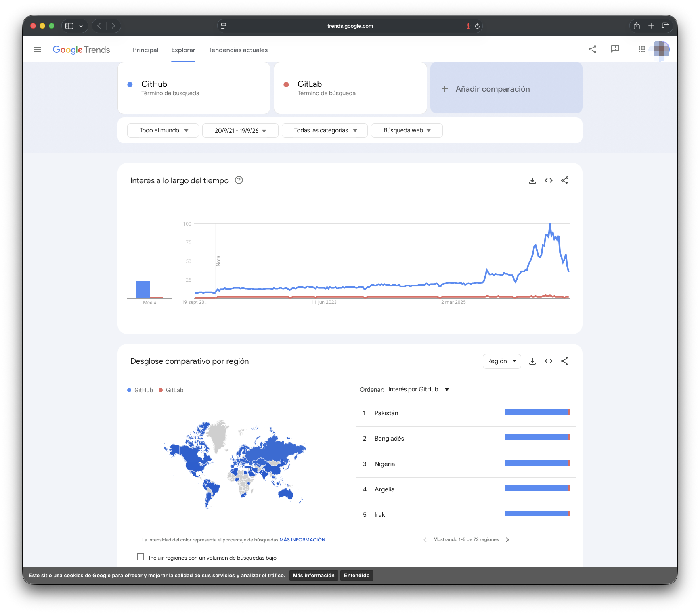The image size is (700, 614).
Task: Click Más información cookie button
Action: 314,576
